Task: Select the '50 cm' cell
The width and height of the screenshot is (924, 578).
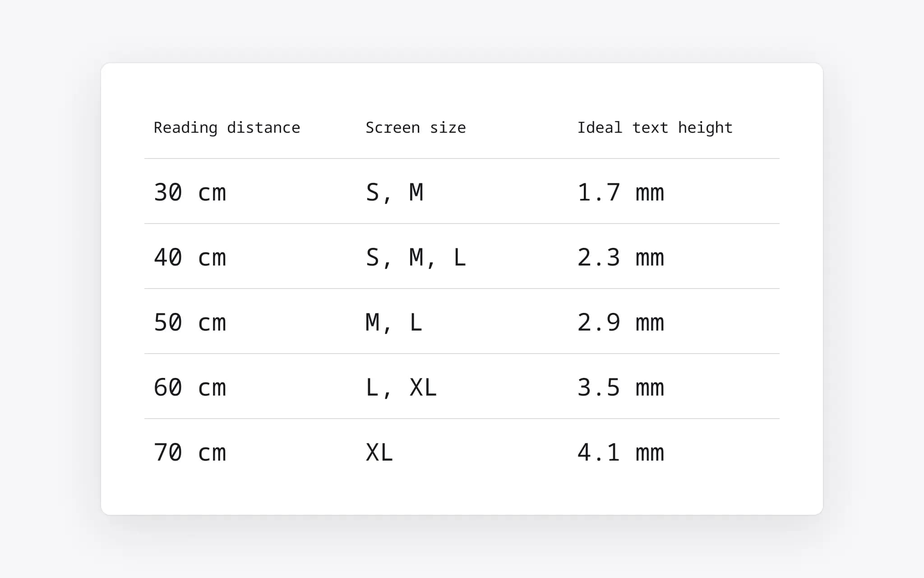Action: 190,322
